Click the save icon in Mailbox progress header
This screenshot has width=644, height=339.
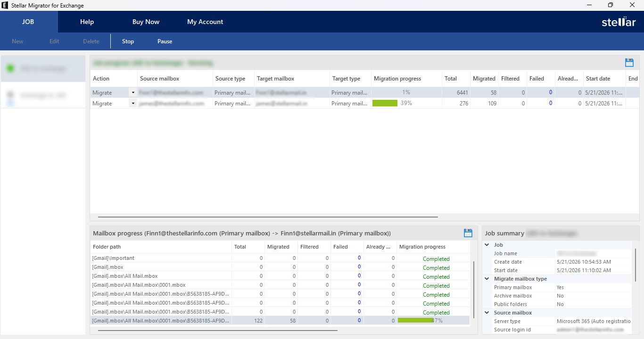pyautogui.click(x=468, y=233)
